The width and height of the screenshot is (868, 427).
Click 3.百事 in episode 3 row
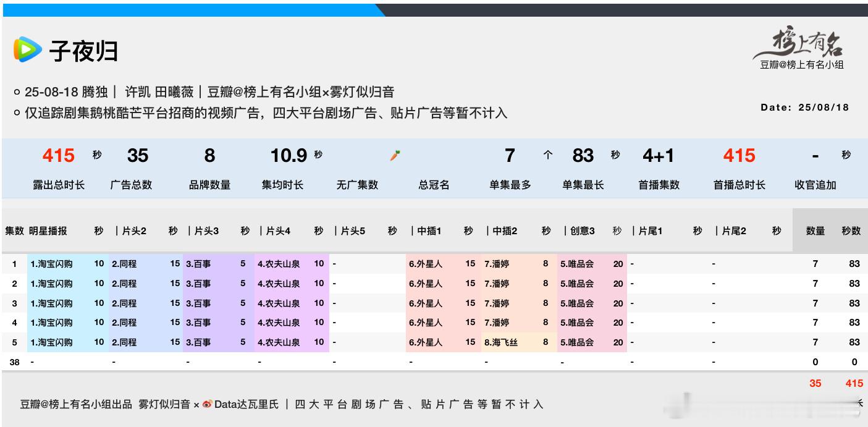point(198,303)
